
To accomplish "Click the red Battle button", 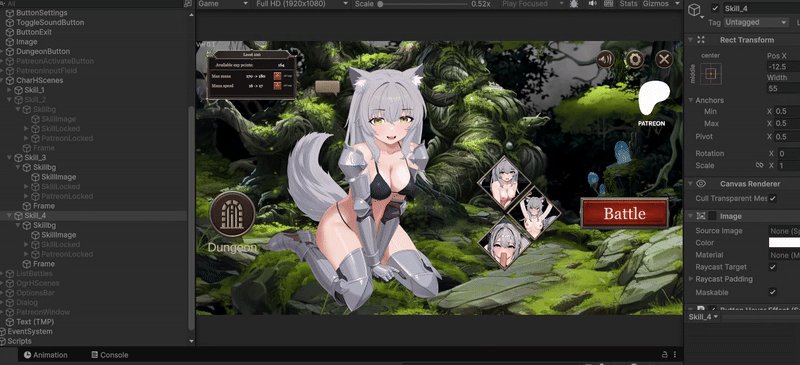I will 625,213.
